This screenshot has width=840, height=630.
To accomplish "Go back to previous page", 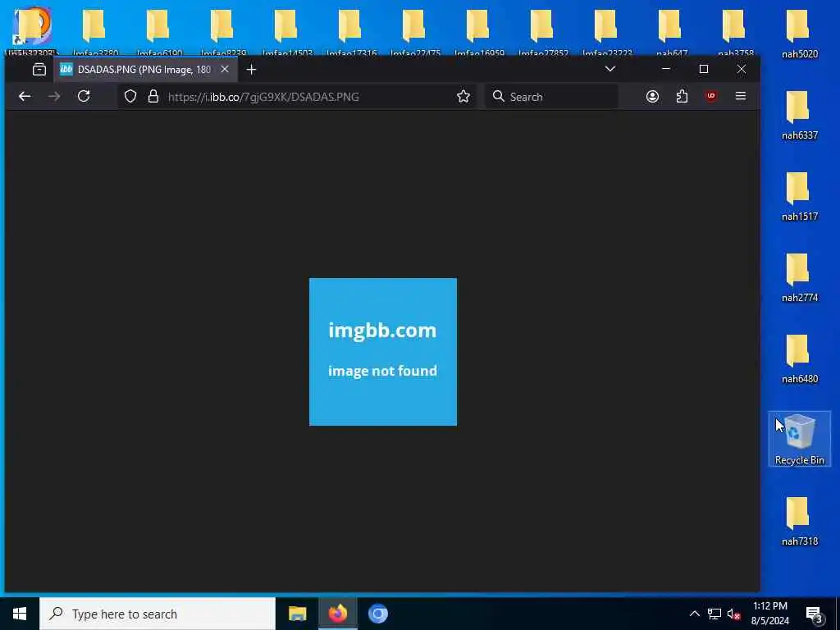I will [25, 97].
